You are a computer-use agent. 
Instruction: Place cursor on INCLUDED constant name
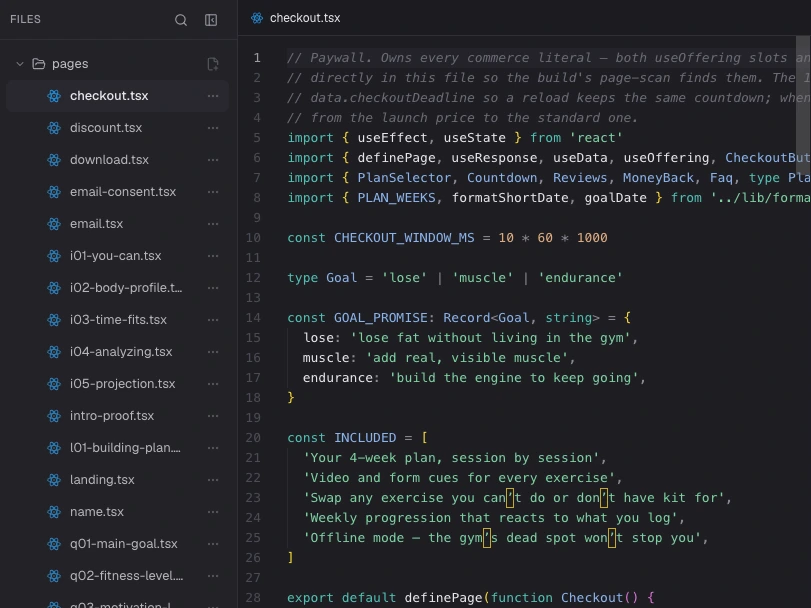pyautogui.click(x=365, y=438)
